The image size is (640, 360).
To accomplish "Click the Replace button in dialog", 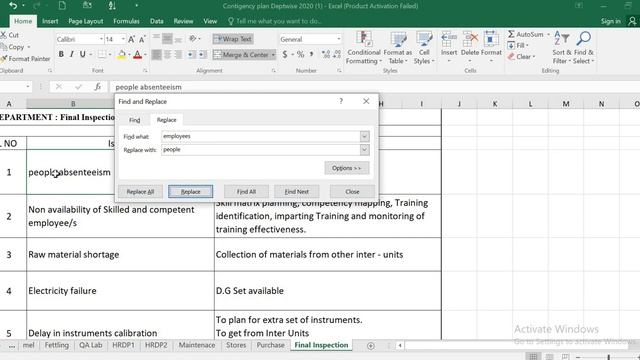I will [x=191, y=191].
